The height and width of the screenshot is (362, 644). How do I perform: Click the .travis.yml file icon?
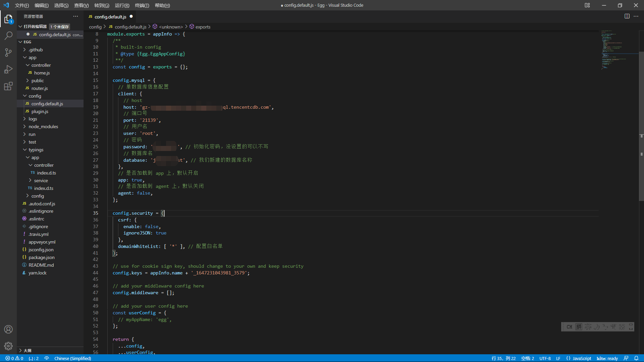(x=24, y=234)
